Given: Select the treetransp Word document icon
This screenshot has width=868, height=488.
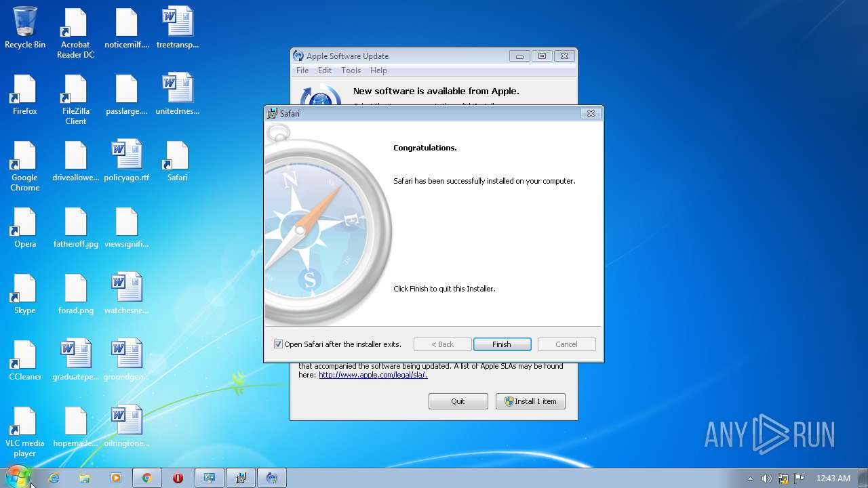Looking at the screenshot, I should click(x=177, y=28).
